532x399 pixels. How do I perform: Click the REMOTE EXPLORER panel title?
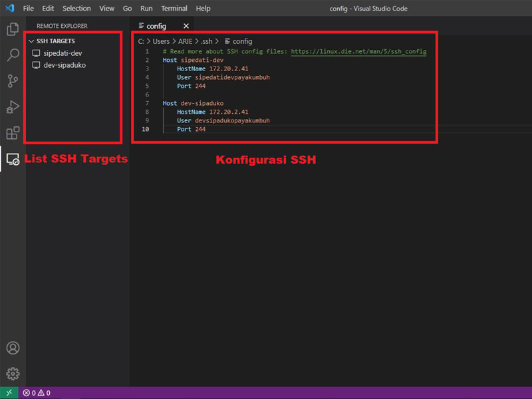pyautogui.click(x=62, y=26)
